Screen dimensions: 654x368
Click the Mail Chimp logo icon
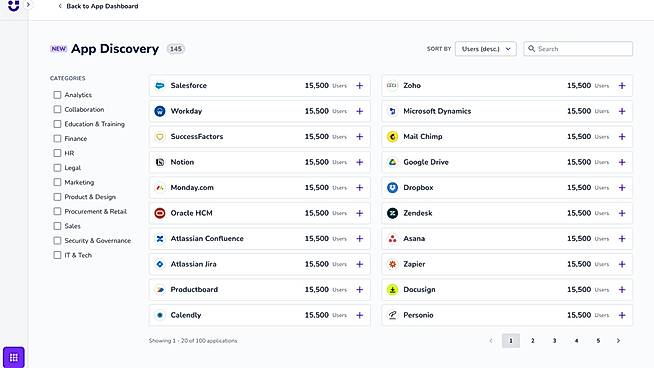[x=392, y=136]
